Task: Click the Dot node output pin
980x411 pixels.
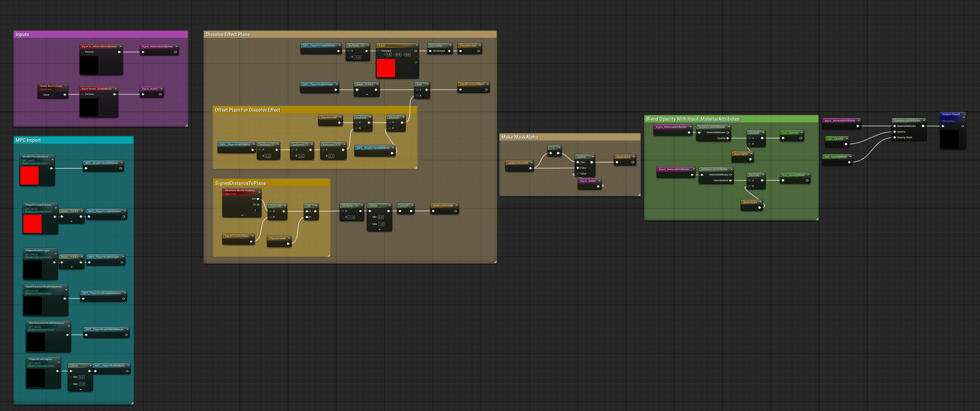Action: click(315, 211)
